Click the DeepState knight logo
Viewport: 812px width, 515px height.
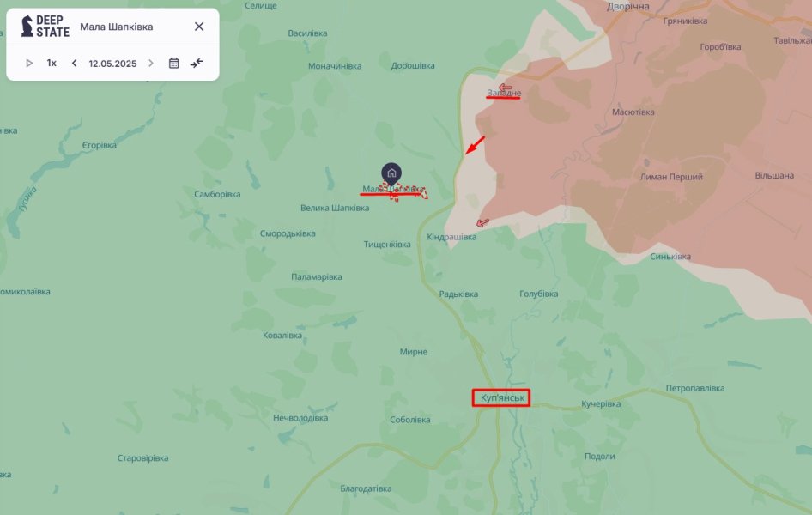tap(27, 26)
